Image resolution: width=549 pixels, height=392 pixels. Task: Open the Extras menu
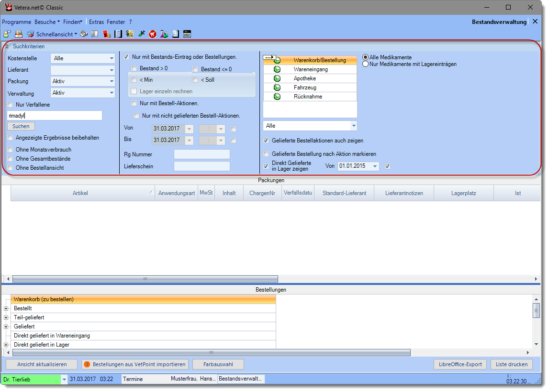click(96, 22)
